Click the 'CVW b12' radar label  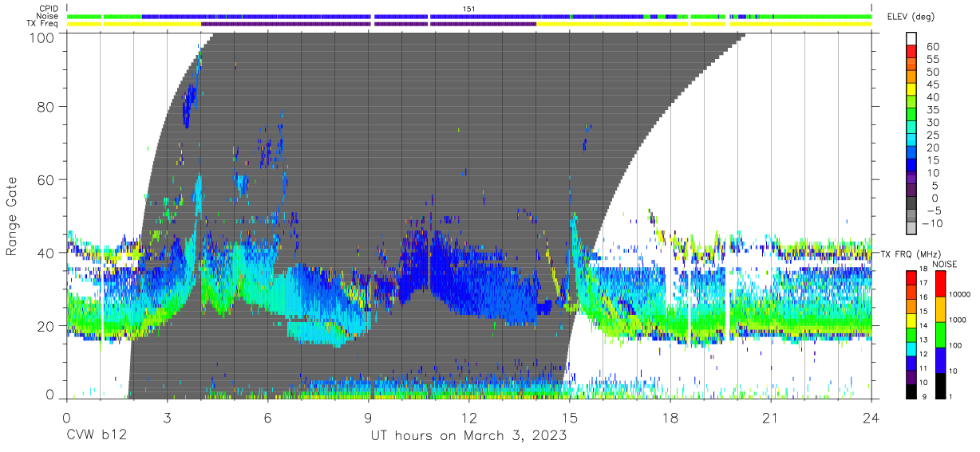[x=97, y=435]
